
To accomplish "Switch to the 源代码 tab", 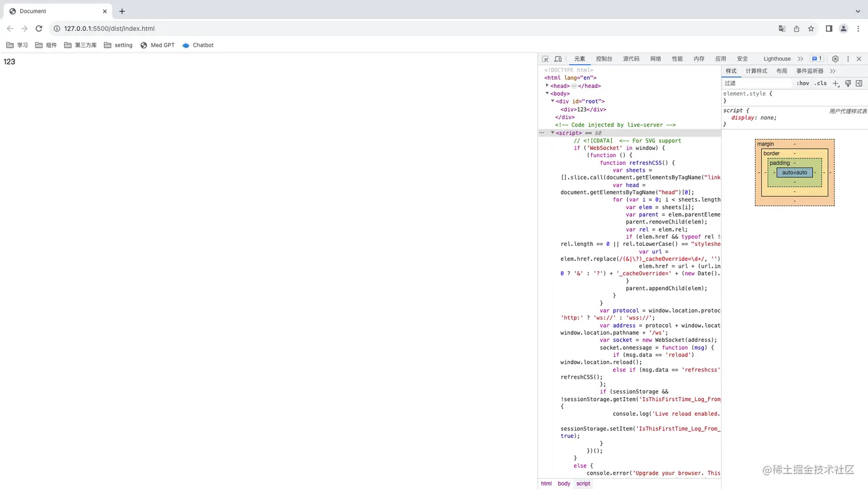I will pos(631,59).
